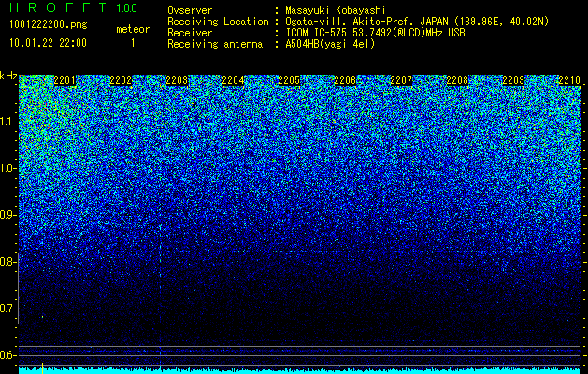
Task: Click the gray vertical range bar beside 0.7-0.8 kHz
Action: coord(18,288)
